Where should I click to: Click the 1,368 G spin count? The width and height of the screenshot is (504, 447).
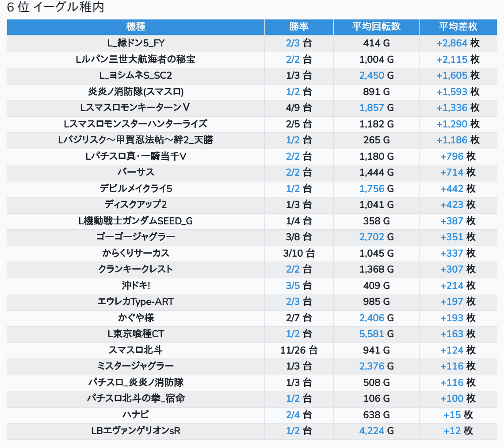click(376, 270)
